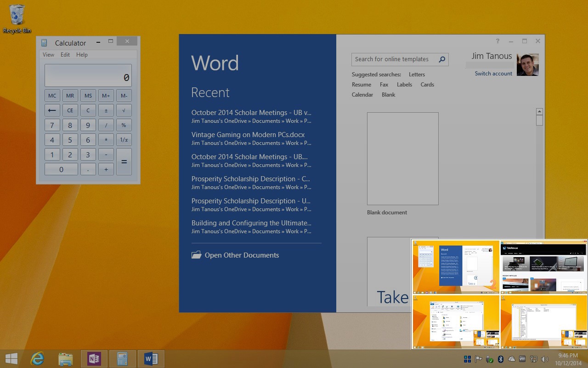Viewport: 588px width, 368px height.
Task: Click the Bluetooth icon in the system tray
Action: pyautogui.click(x=500, y=359)
